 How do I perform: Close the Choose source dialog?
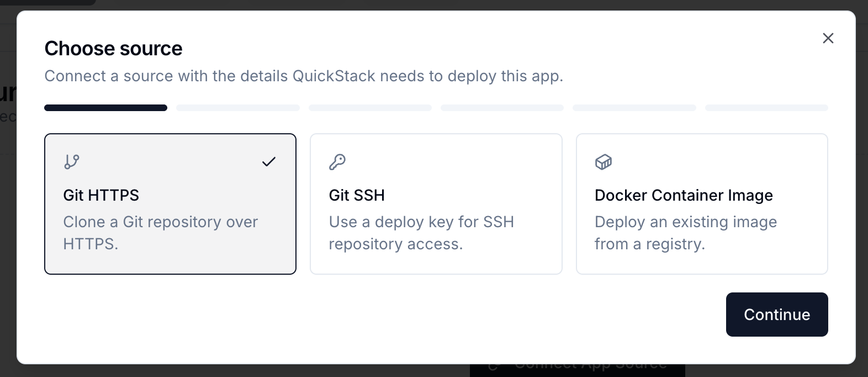828,38
